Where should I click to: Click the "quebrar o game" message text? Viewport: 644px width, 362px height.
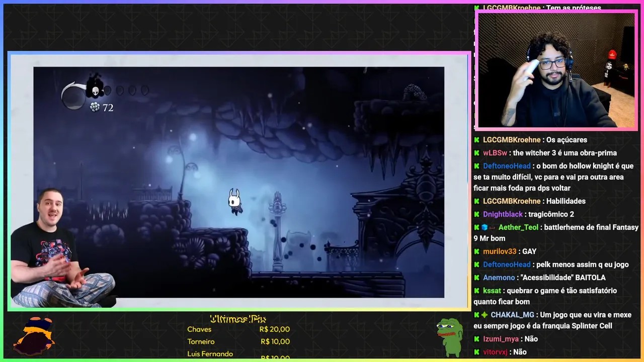pos(545,296)
